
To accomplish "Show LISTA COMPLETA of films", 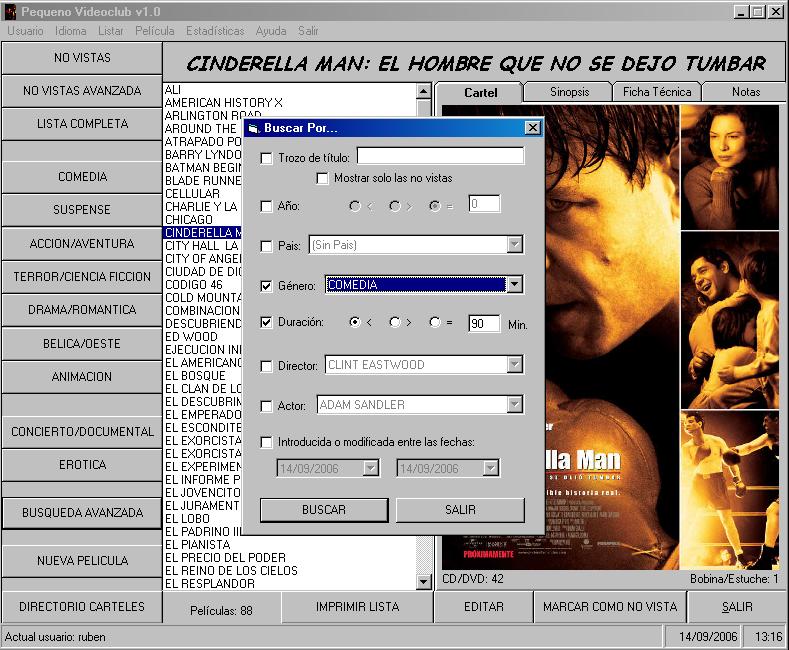I will (82, 124).
